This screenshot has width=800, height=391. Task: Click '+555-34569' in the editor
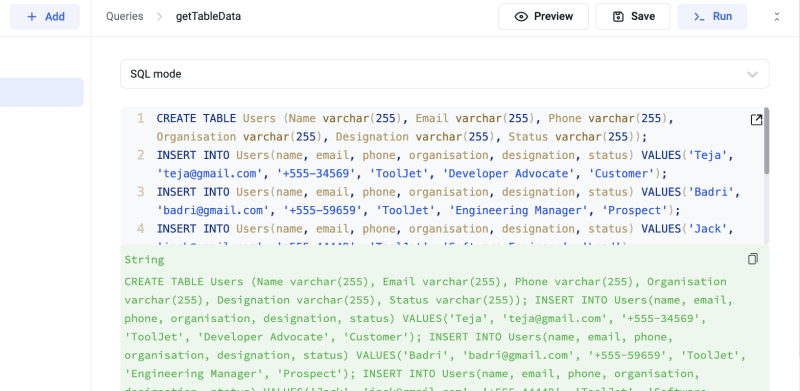[x=316, y=174]
